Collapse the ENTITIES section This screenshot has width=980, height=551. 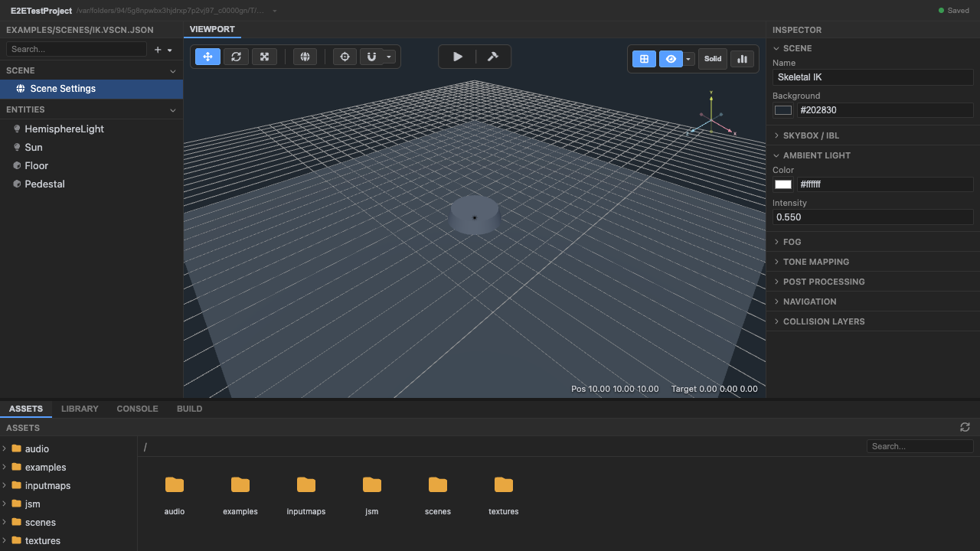pos(173,109)
